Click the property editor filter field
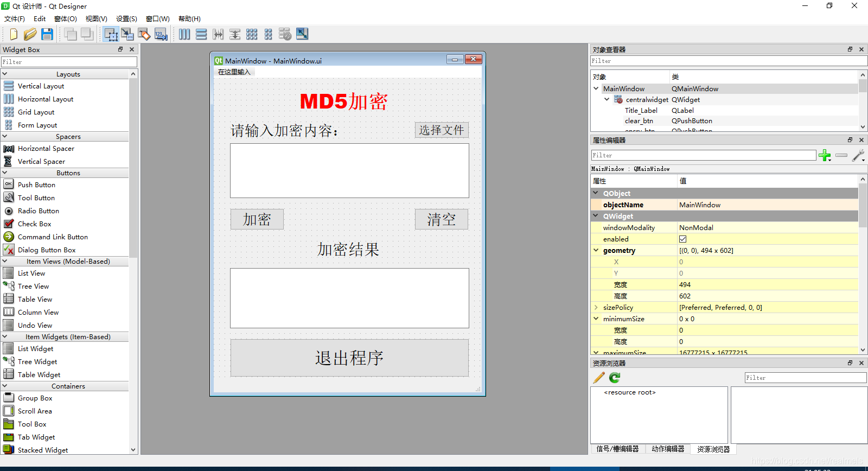This screenshot has height=471, width=868. point(704,155)
